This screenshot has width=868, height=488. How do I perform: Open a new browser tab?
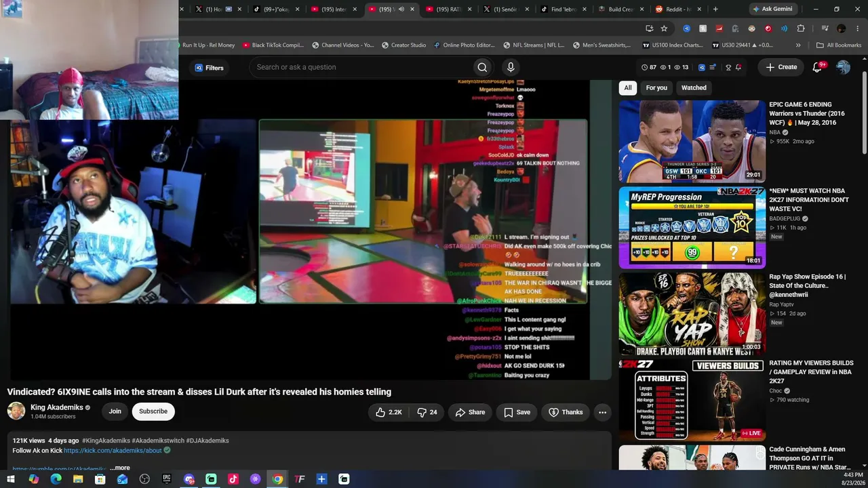click(715, 9)
